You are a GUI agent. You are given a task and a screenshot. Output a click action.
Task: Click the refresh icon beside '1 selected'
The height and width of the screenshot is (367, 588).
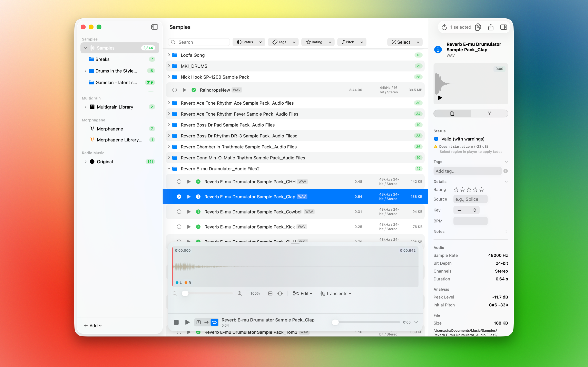tap(444, 27)
